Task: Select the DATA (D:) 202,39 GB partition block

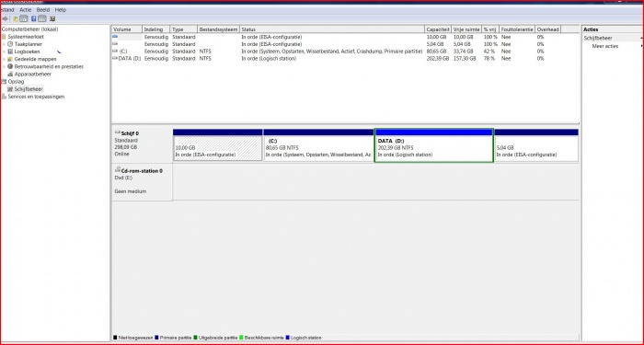Action: click(x=433, y=145)
